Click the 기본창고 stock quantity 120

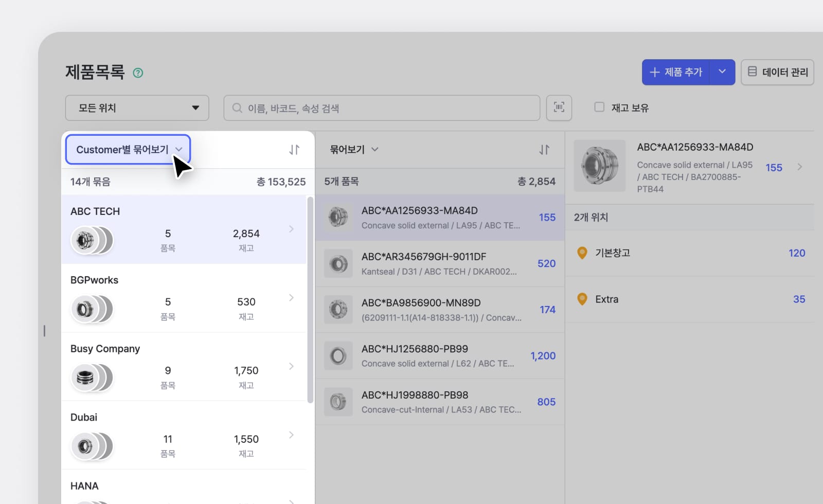[797, 253]
